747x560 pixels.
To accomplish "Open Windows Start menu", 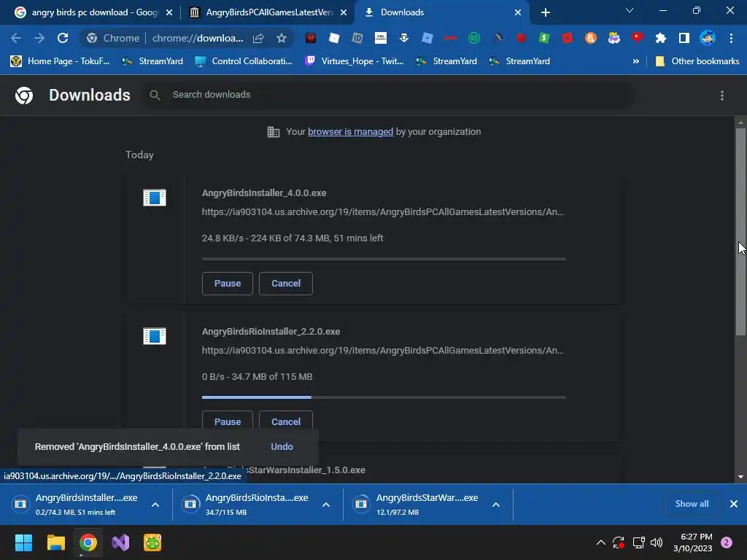I will 23,542.
